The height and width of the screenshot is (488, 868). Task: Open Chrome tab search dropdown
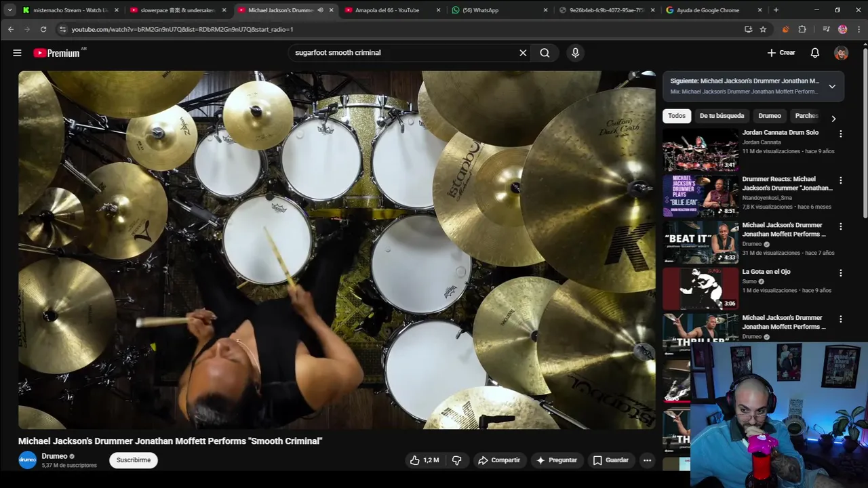(x=9, y=10)
